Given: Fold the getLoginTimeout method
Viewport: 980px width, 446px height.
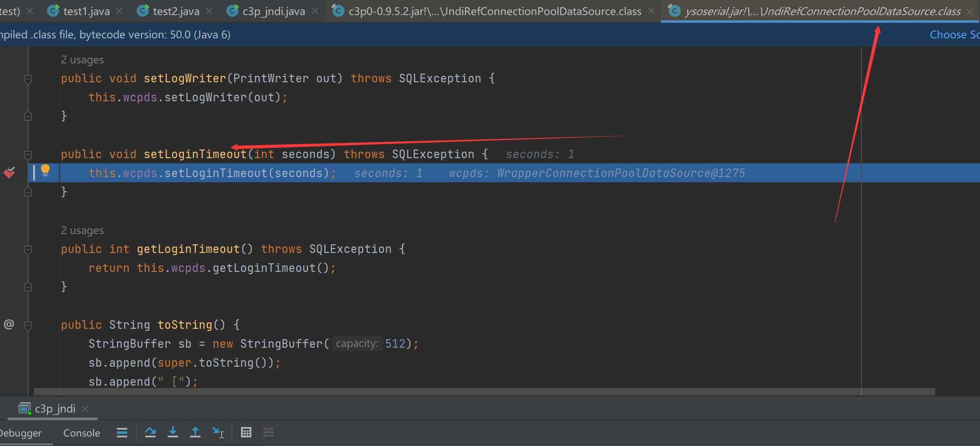Looking at the screenshot, I should [28, 250].
